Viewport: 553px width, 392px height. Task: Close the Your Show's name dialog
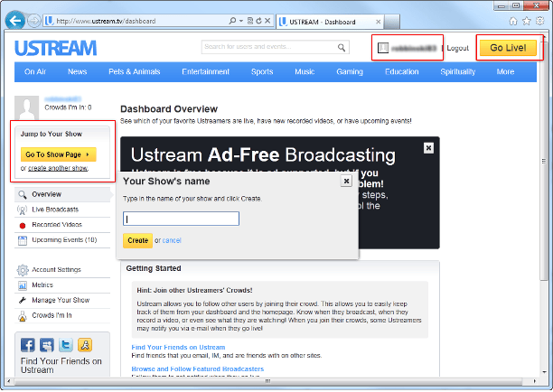pyautogui.click(x=346, y=182)
